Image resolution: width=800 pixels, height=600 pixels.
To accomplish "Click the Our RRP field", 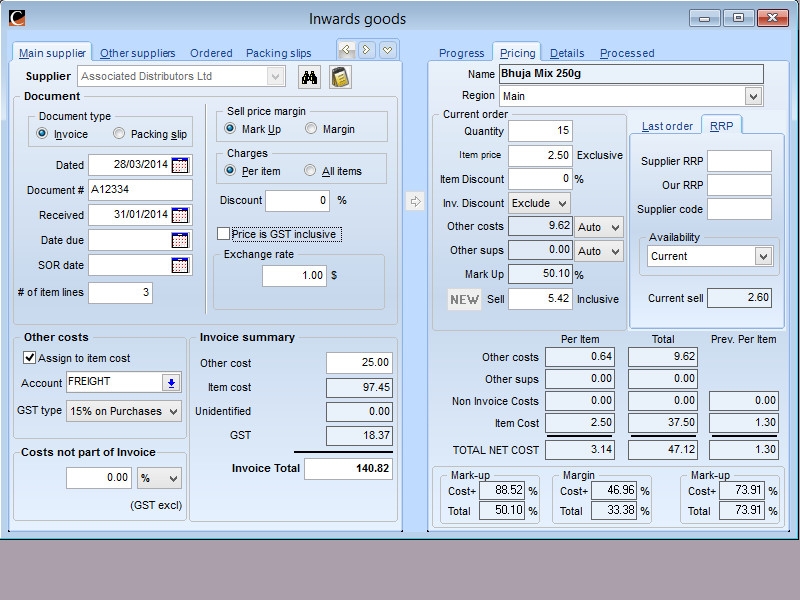I will point(739,185).
